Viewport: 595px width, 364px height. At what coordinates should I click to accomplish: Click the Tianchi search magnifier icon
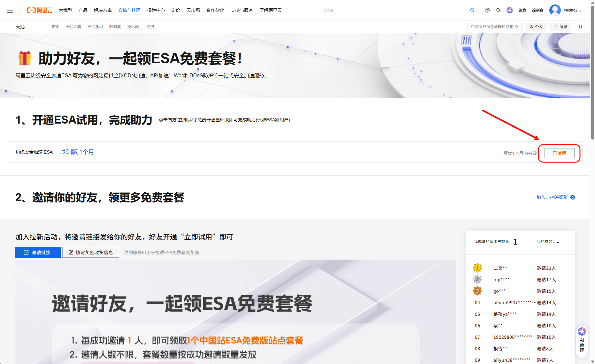click(517, 27)
